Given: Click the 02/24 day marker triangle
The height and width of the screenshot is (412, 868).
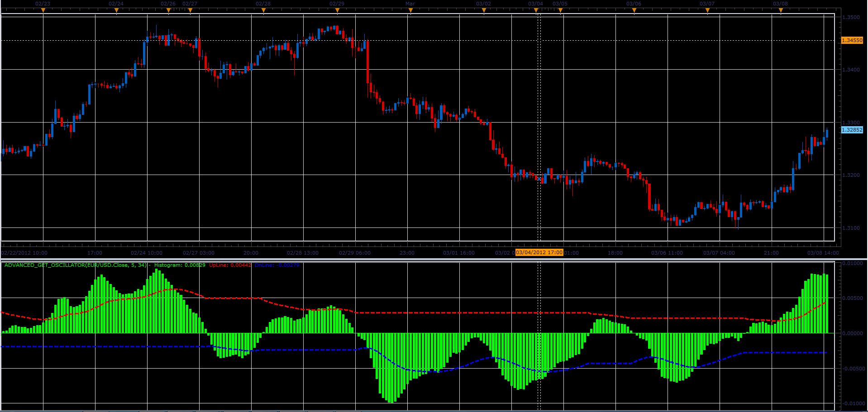Looking at the screenshot, I should click(x=116, y=10).
